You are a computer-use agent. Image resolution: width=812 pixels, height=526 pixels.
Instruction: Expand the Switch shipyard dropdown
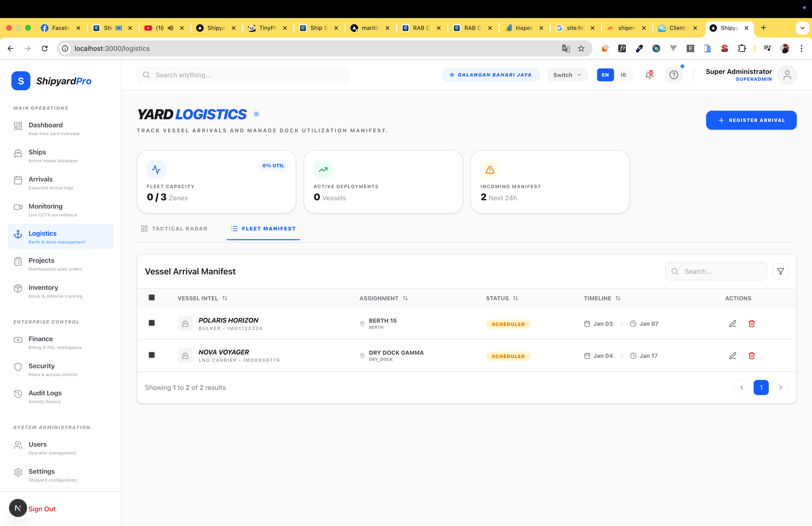pos(567,75)
